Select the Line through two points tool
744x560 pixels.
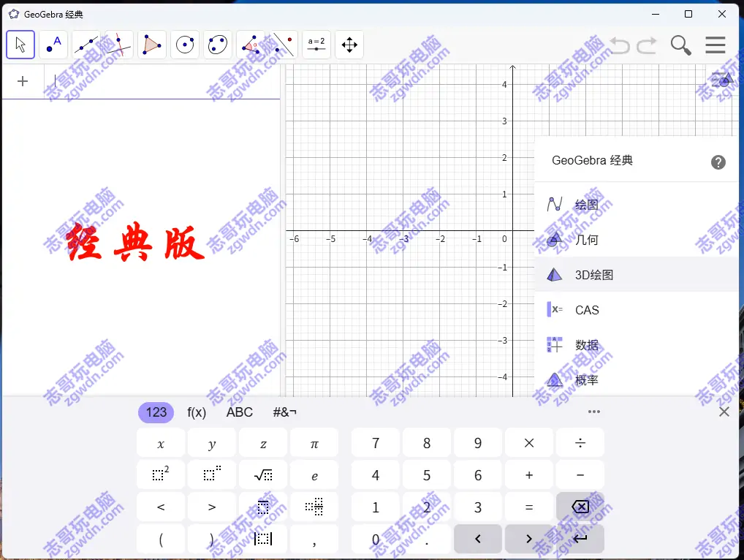click(x=86, y=45)
